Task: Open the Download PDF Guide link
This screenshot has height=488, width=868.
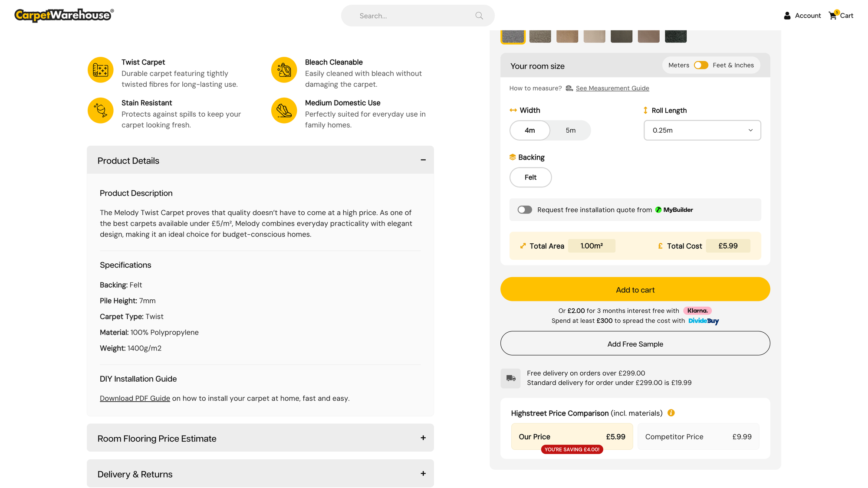Action: click(135, 398)
